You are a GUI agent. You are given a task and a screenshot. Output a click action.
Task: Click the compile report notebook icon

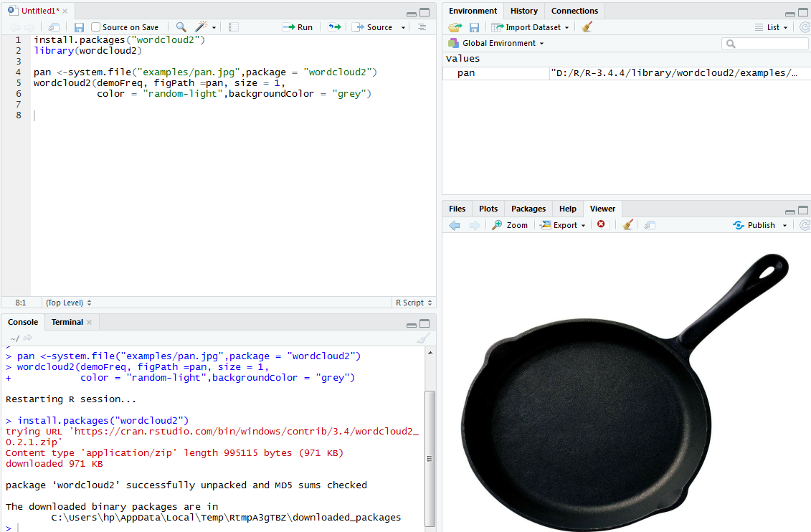point(234,27)
